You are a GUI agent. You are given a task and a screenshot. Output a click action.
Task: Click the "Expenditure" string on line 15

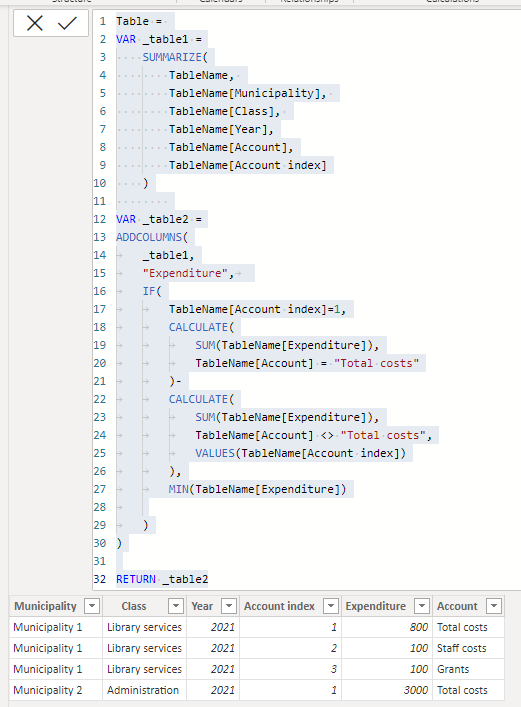[x=185, y=273]
